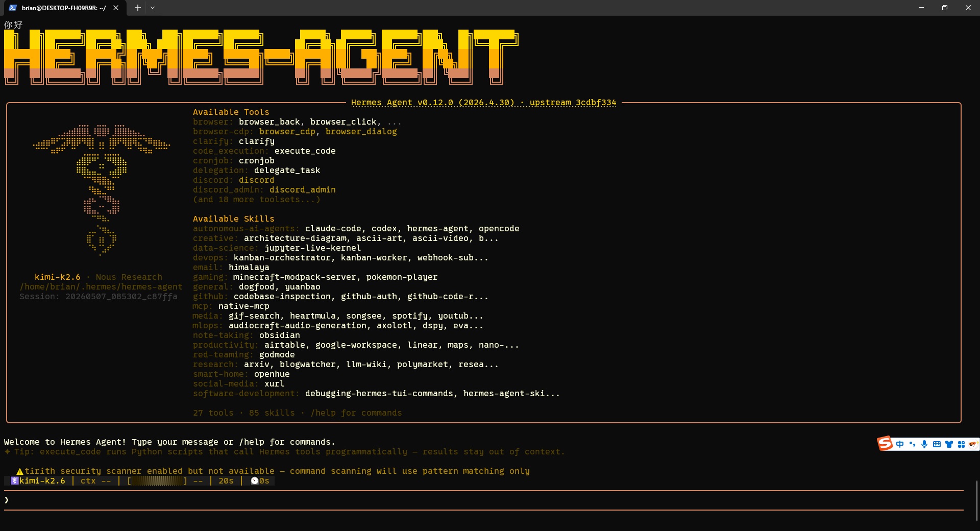
Task: Click the "yuanbao" skill name
Action: 302,286
